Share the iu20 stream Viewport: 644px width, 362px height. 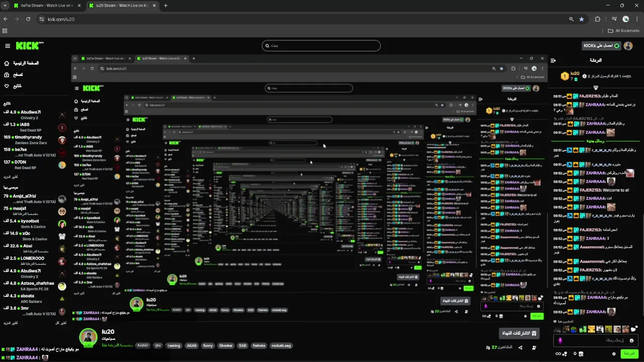tap(520, 347)
